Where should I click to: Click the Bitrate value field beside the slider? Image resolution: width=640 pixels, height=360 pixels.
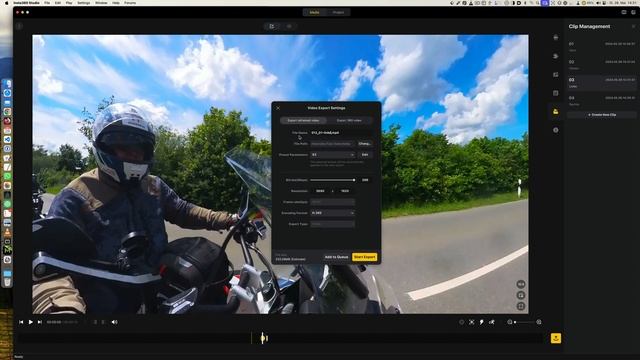(x=365, y=180)
